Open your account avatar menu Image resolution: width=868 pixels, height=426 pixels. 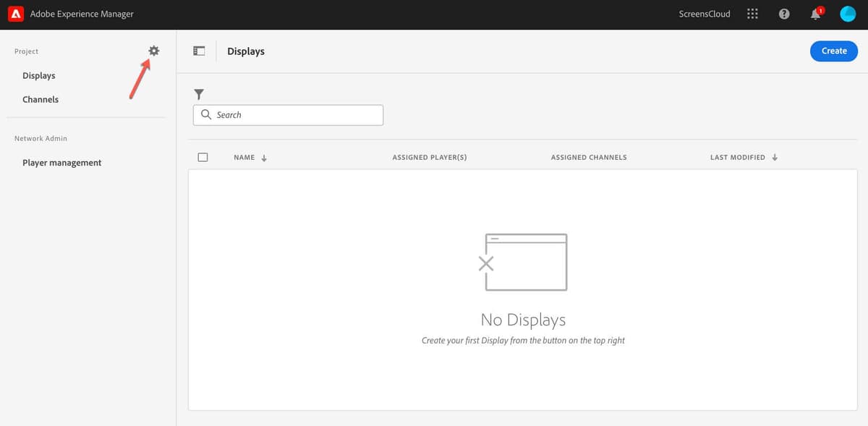(x=848, y=13)
